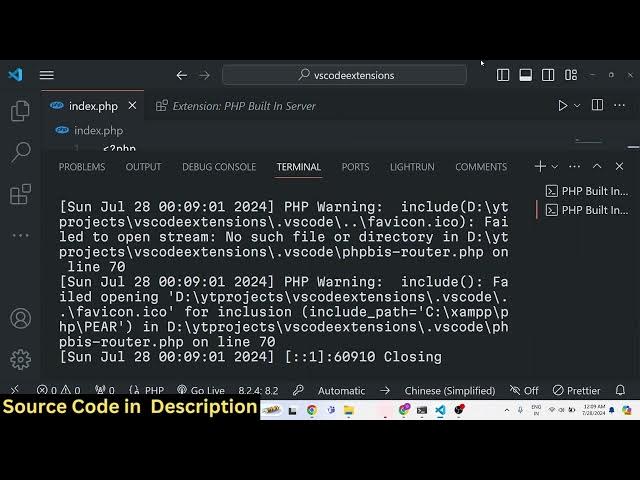Switch to the PROBLEMS panel tab
Image resolution: width=640 pixels, height=480 pixels.
[x=82, y=167]
